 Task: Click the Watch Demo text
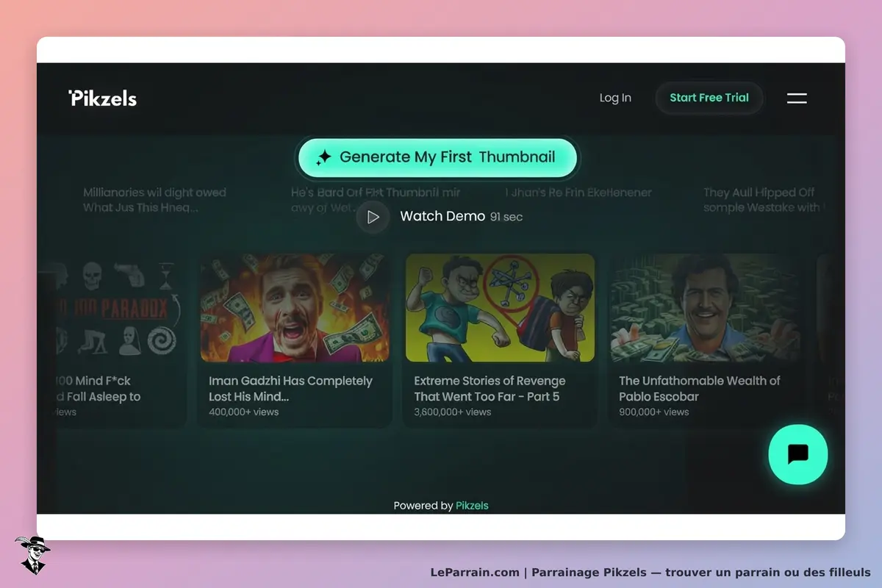(x=442, y=216)
